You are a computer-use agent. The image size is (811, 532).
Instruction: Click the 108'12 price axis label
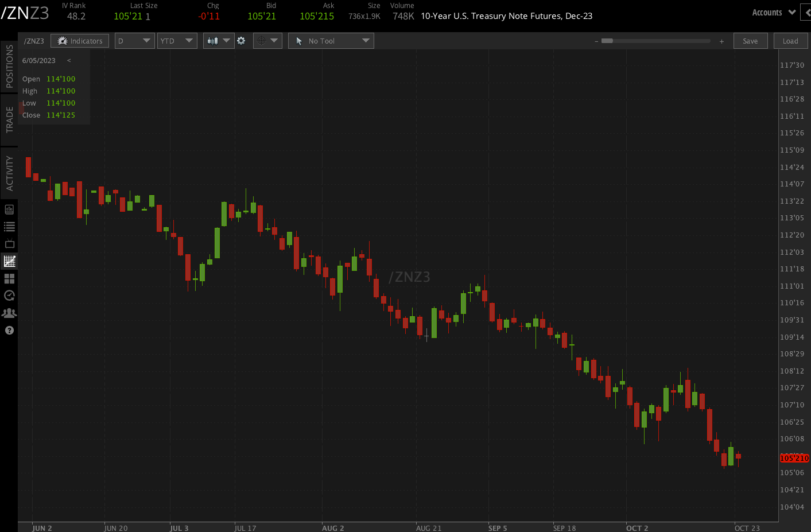point(792,371)
